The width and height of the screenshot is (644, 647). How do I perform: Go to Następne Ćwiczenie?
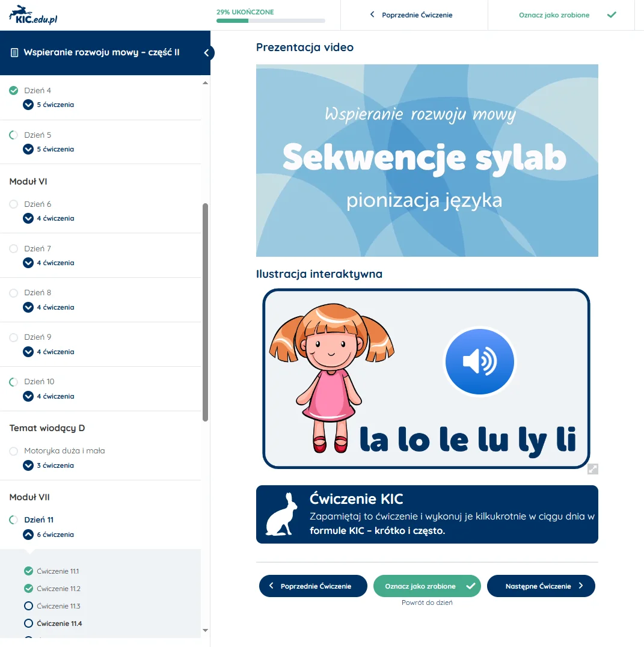[541, 586]
